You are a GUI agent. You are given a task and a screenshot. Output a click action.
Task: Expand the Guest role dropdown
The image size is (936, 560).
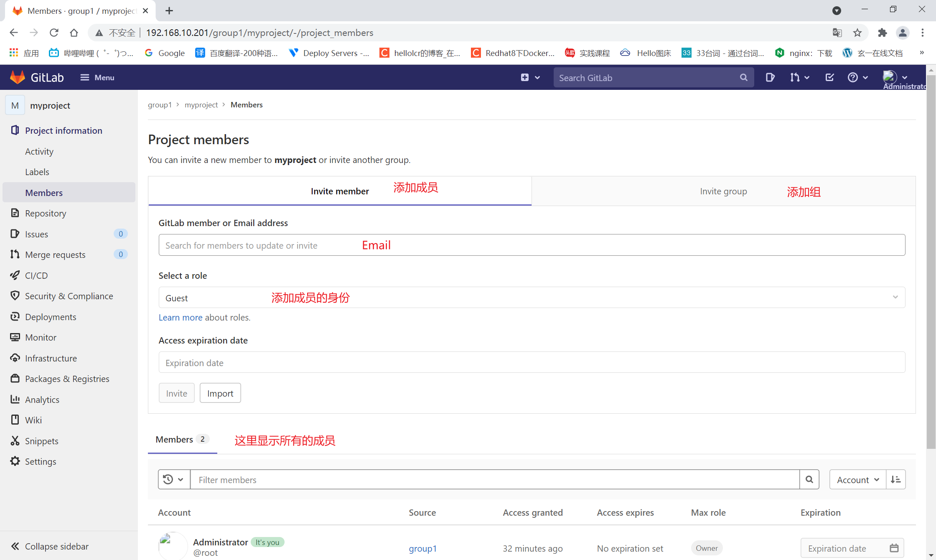pyautogui.click(x=532, y=298)
